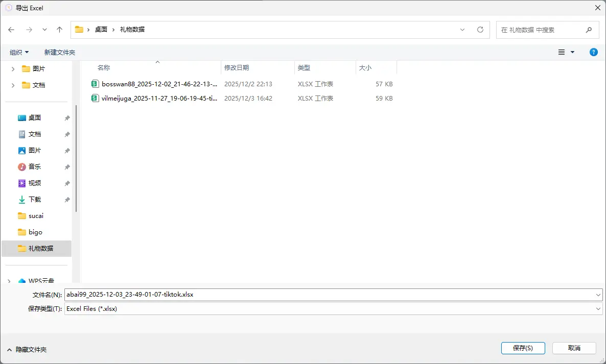Select the bosswan88 xlsx file
Viewport: 606px width, 364px height.
pos(159,84)
